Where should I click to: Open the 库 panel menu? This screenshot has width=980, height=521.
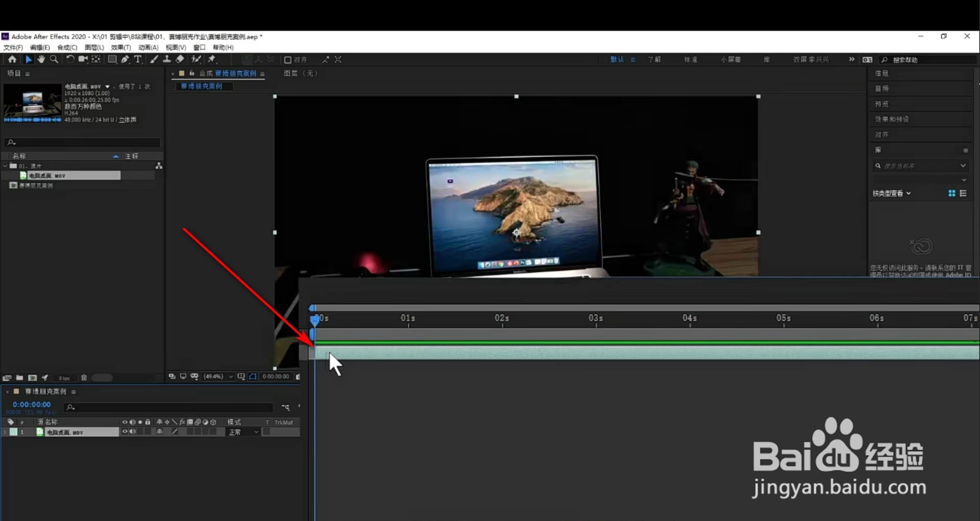965,150
